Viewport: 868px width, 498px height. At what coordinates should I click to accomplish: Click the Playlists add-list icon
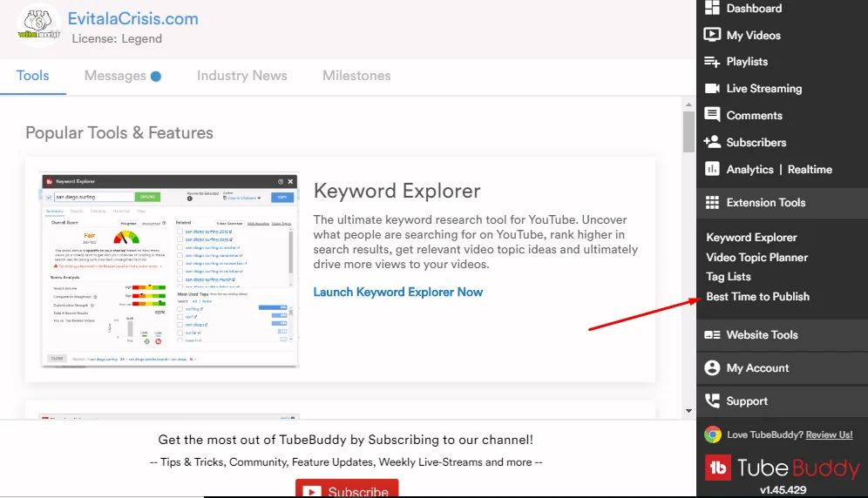coord(712,62)
